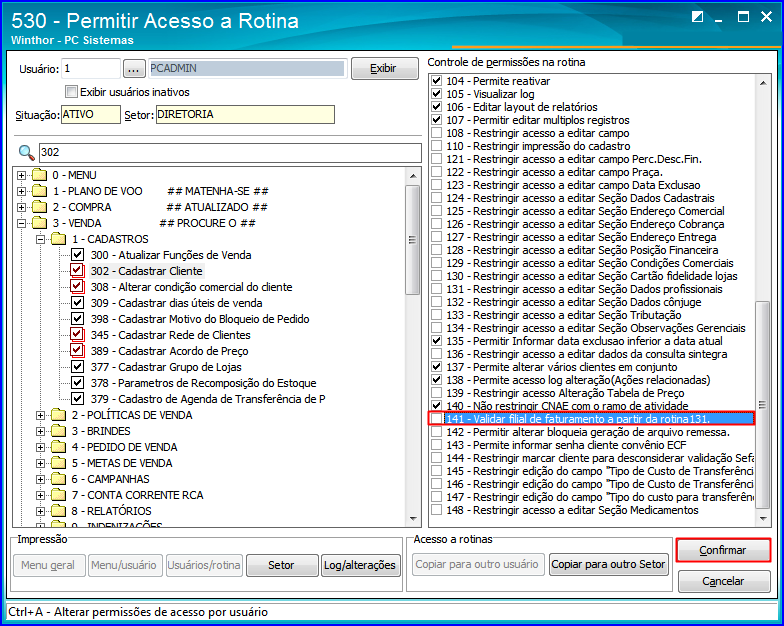
Task: Click the CADASTROS folder icon
Action: 58,239
